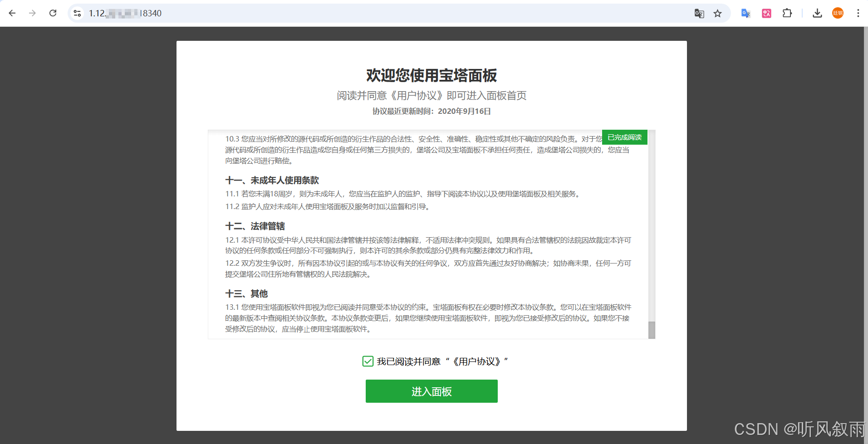Click clause 11.2 about guardian supervision
The image size is (868, 444).
click(328, 207)
